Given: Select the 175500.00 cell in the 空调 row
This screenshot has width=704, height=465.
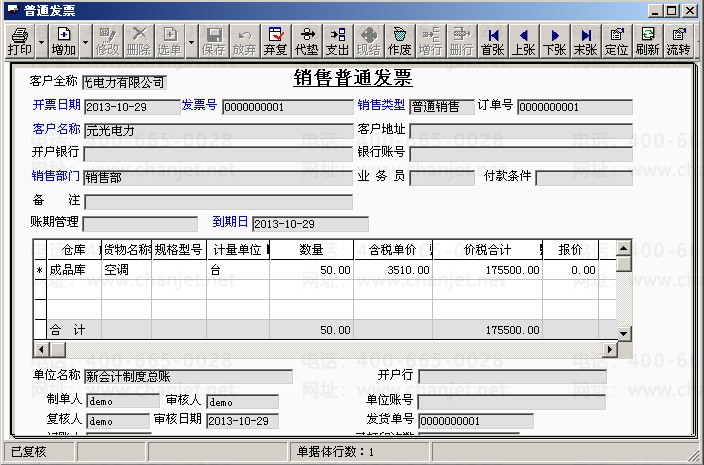Looking at the screenshot, I should [x=488, y=270].
